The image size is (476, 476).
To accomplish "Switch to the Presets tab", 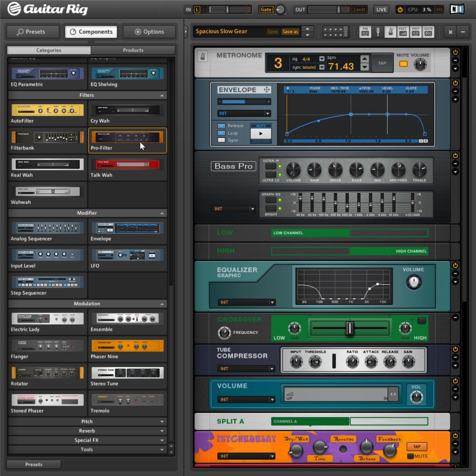I will tap(33, 32).
